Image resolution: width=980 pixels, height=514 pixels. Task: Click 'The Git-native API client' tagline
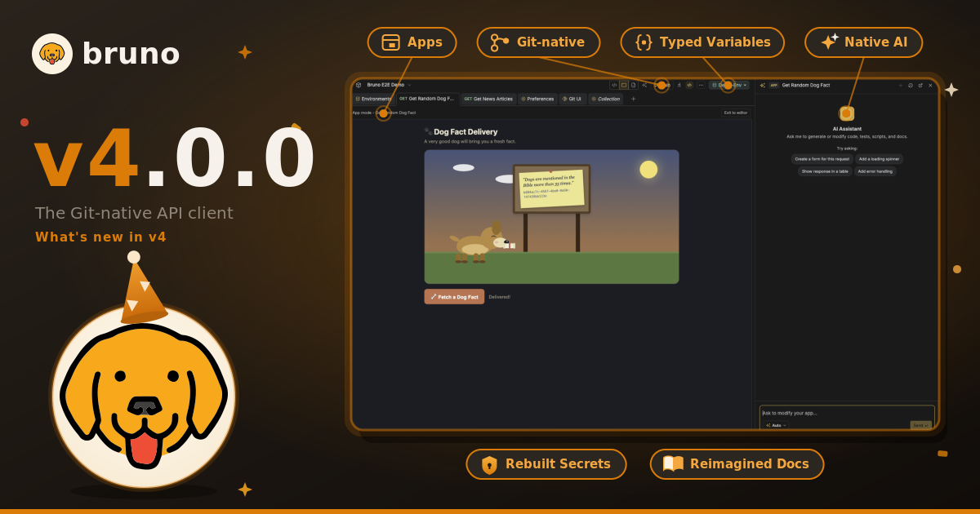click(134, 213)
